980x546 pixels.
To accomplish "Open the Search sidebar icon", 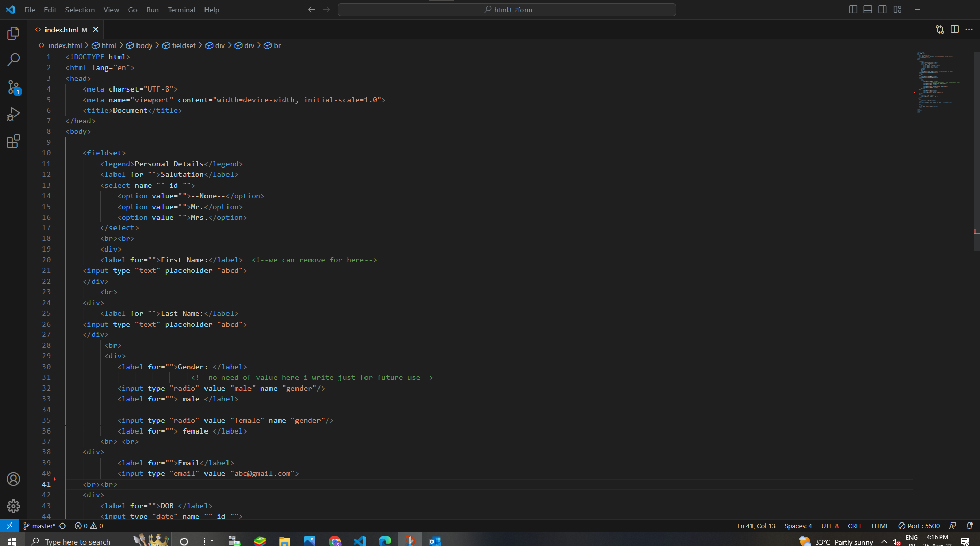I will 13,60.
